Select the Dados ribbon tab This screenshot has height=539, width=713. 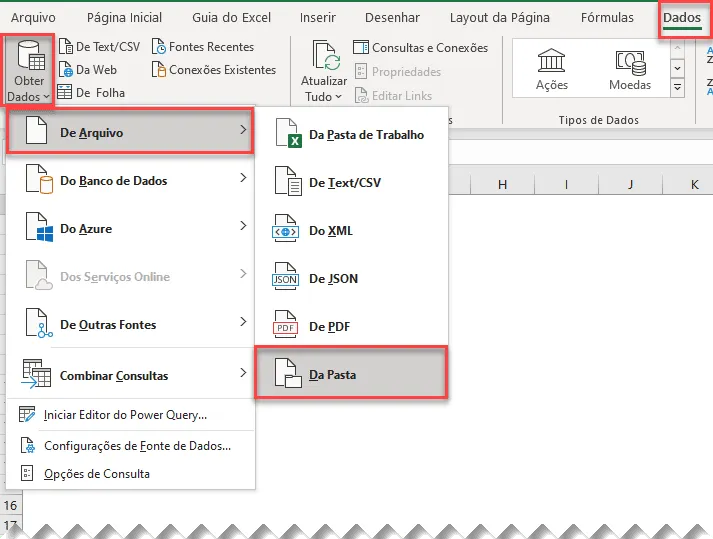point(682,18)
